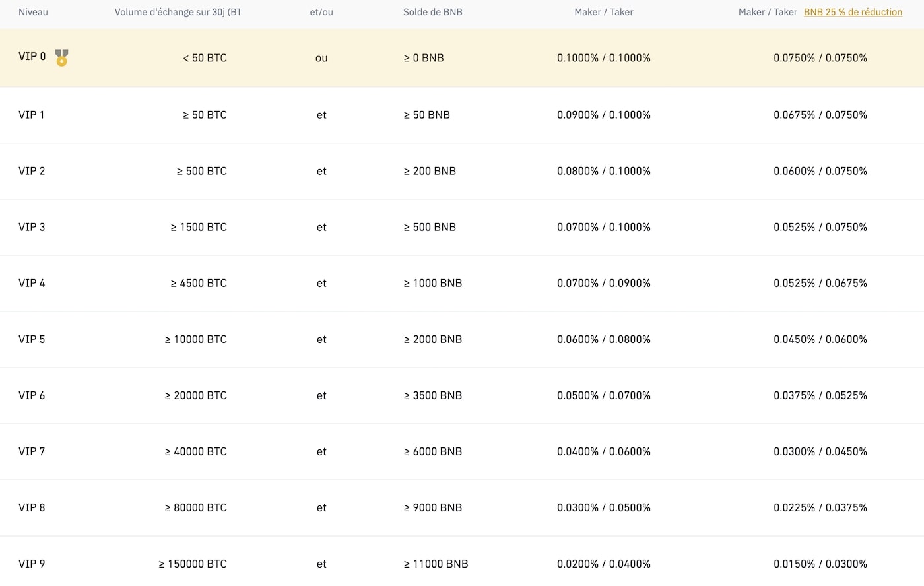
Task: Click the 0.0225% / 0.0375% discounted fee cell
Action: pos(820,507)
